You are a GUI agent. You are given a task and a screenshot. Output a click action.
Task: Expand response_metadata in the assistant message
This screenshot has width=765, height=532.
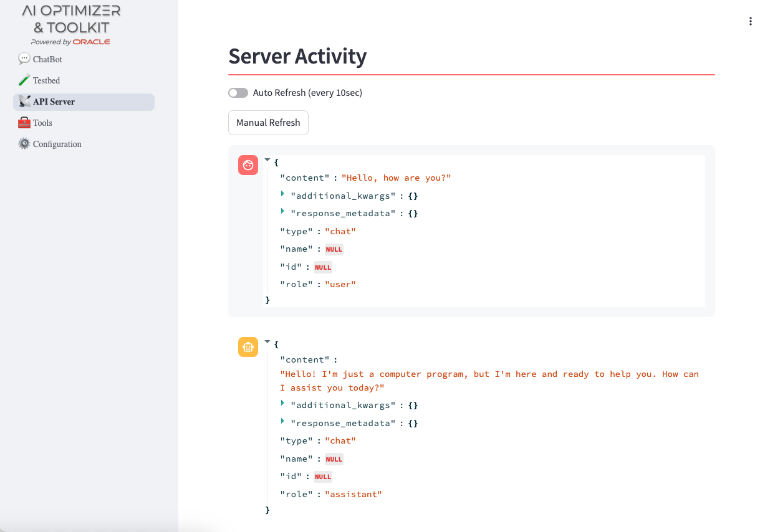coord(283,422)
